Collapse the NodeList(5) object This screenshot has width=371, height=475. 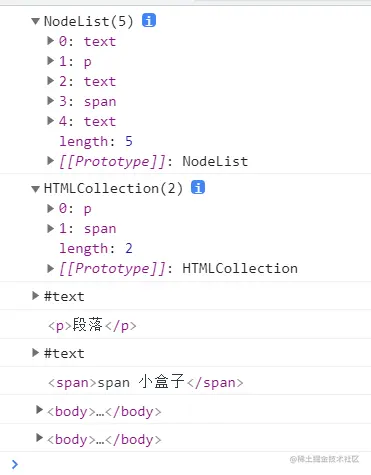point(35,21)
